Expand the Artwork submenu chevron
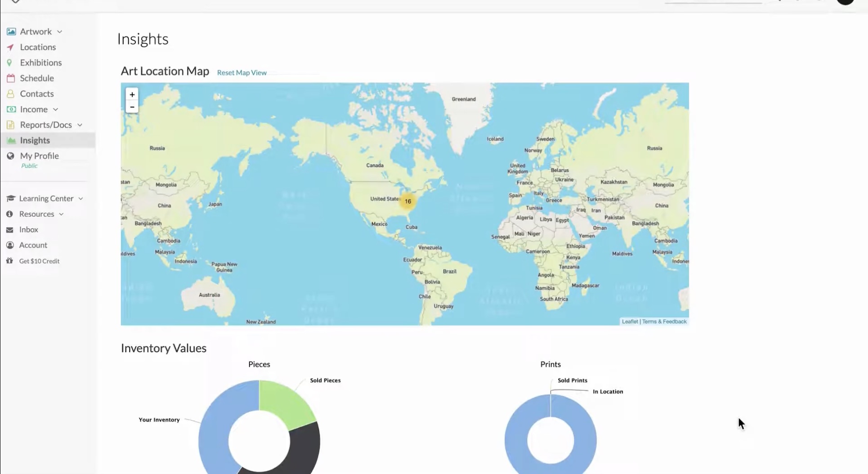 [x=60, y=32]
